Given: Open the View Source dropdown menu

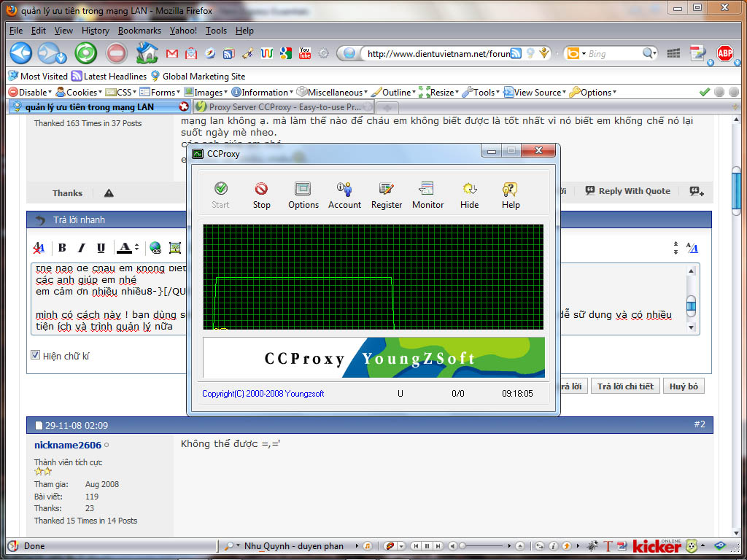Looking at the screenshot, I should point(535,93).
